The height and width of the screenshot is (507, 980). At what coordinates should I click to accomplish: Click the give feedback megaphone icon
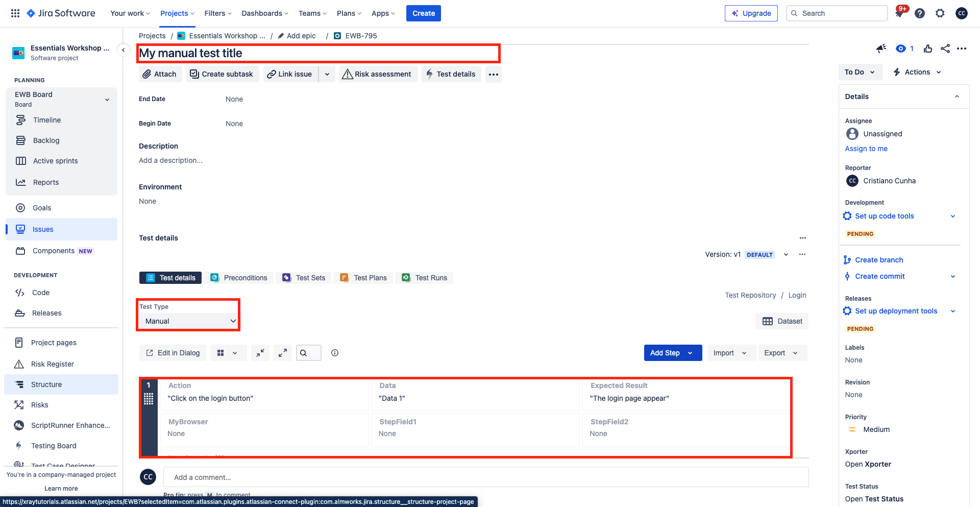pos(881,49)
